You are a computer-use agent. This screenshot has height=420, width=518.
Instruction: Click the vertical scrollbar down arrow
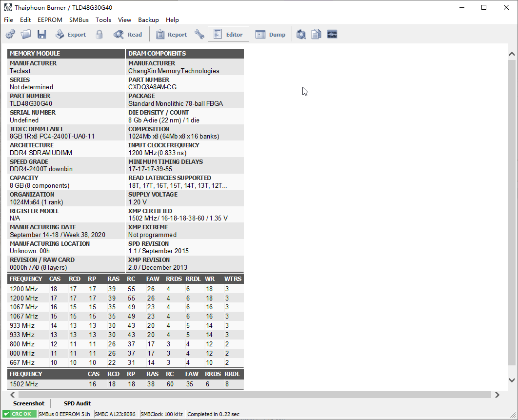[x=512, y=380]
